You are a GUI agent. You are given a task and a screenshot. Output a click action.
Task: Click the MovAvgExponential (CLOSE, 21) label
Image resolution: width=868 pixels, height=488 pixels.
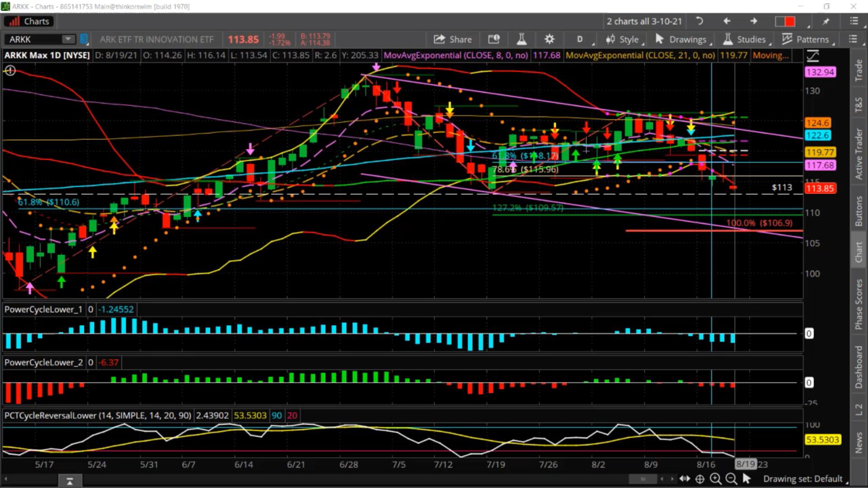(x=640, y=55)
